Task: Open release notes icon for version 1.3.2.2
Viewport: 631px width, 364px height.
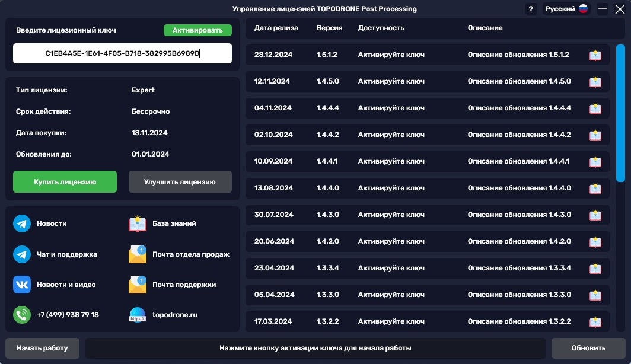Action: click(595, 322)
